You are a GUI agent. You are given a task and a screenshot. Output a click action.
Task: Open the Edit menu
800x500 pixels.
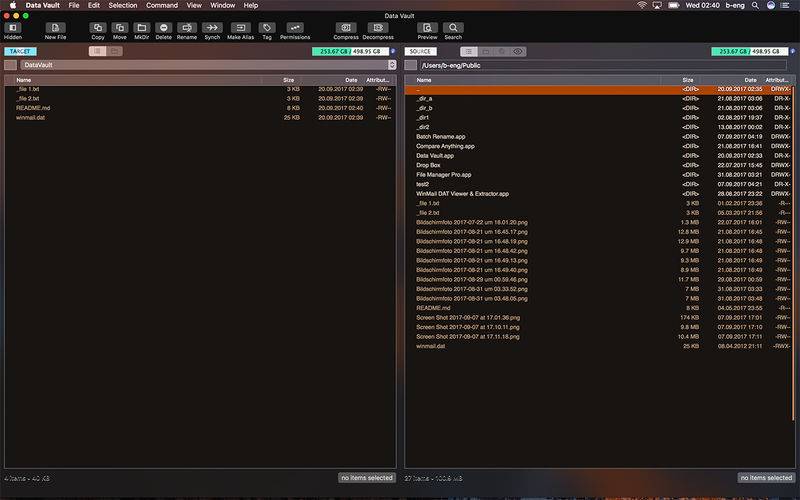point(93,5)
